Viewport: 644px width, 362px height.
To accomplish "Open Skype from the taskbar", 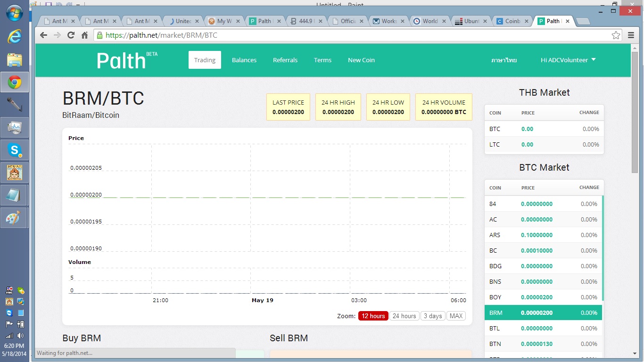I will [x=15, y=150].
